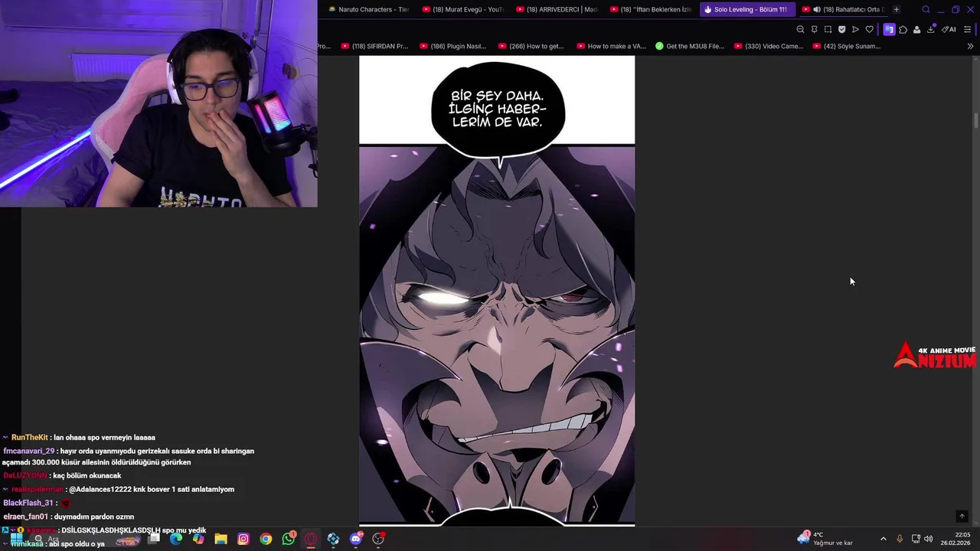Open Discord from the taskbar
The width and height of the screenshot is (980, 551).
[356, 539]
